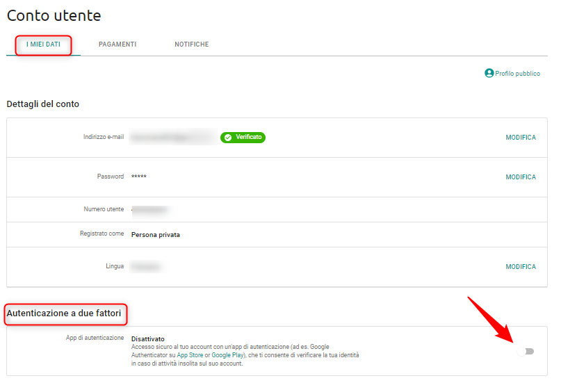
Task: Click the blurred Lingua value
Action: click(x=147, y=267)
